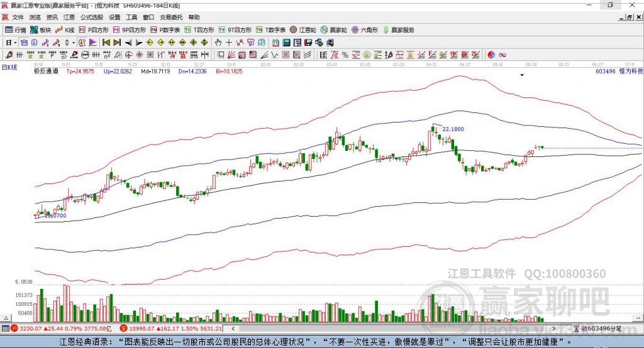Select the hand pan tool
The width and height of the screenshot is (644, 348).
point(218,43)
